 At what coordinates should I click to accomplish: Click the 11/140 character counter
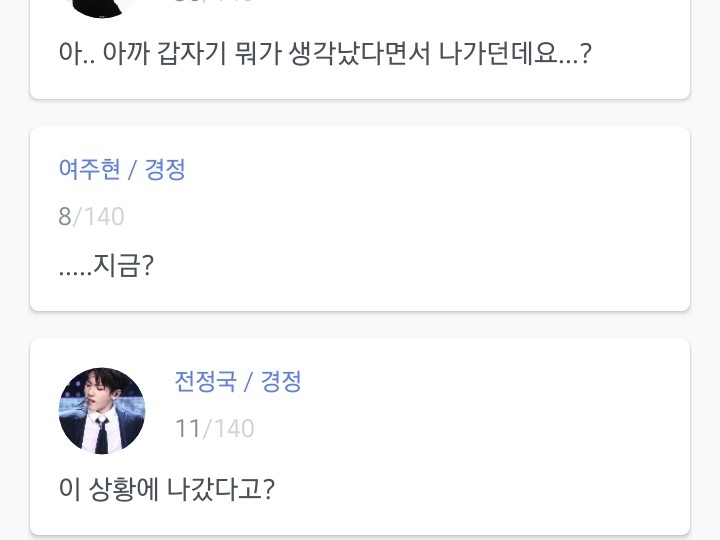[x=214, y=429]
